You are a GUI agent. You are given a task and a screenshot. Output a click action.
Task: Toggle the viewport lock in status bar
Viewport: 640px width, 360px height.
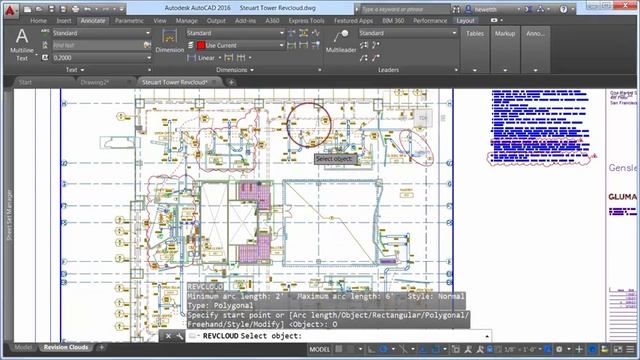490,349
